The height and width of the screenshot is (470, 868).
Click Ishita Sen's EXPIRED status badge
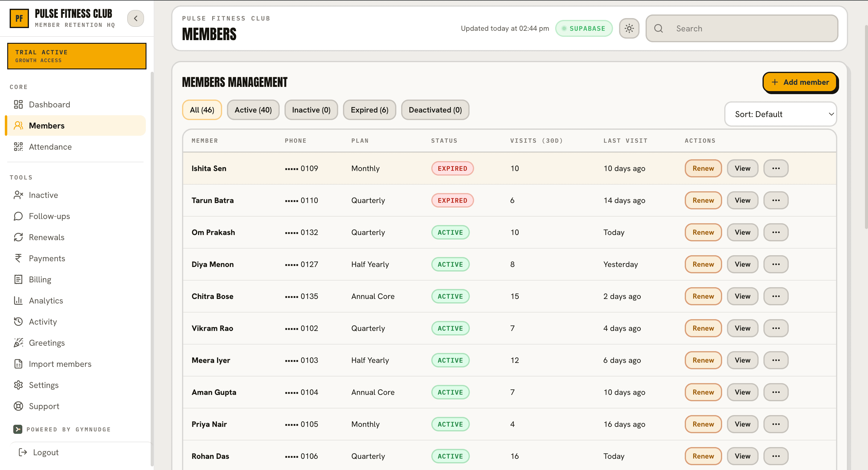point(452,168)
